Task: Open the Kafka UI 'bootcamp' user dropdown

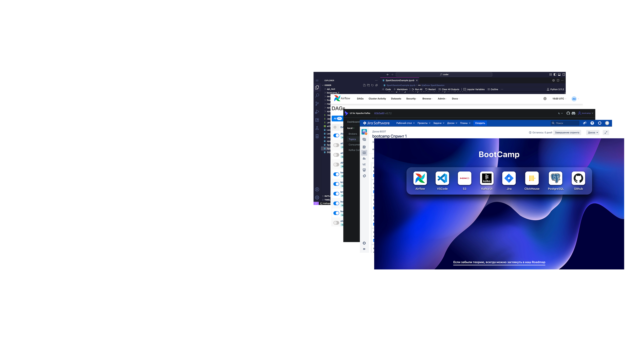Action: pos(586,113)
